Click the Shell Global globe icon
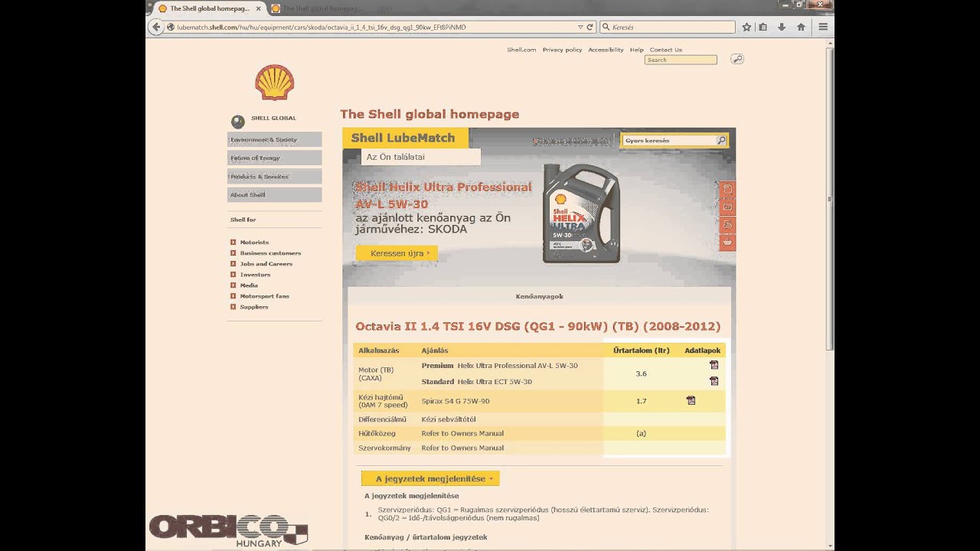Viewport: 980px width, 551px height. click(x=237, y=120)
